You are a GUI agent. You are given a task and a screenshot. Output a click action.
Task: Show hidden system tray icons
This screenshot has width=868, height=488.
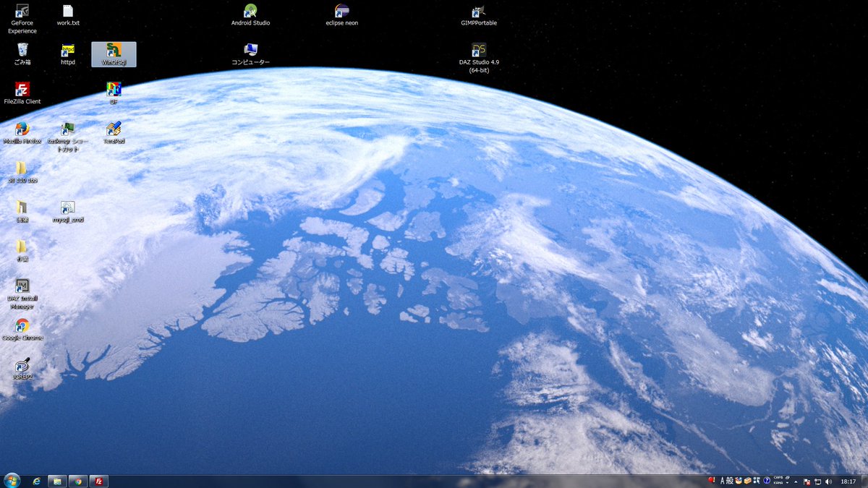tap(796, 481)
